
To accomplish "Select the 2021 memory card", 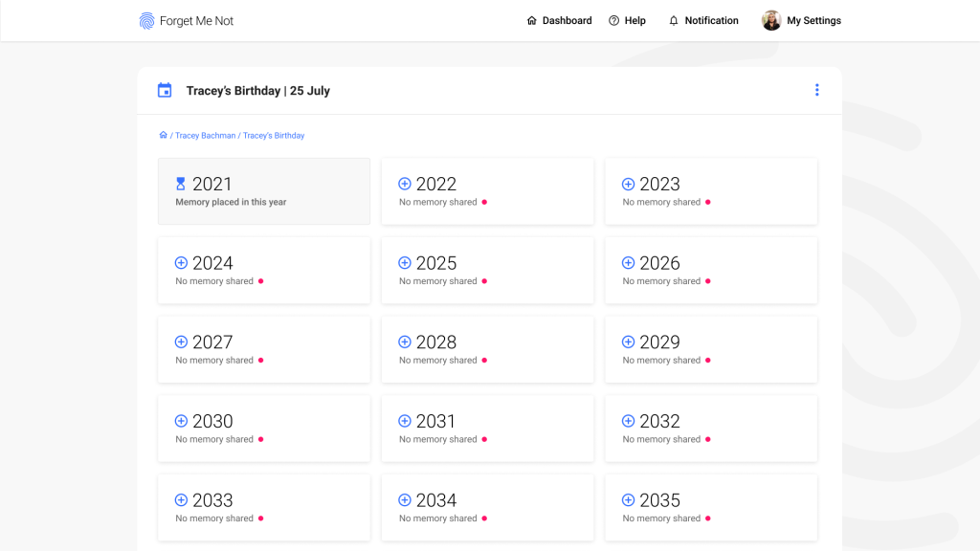I will [263, 191].
